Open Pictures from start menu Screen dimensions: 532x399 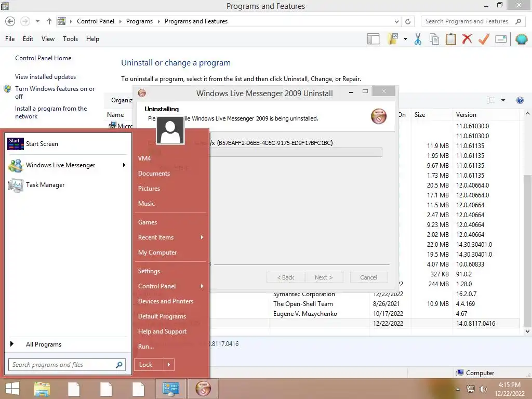149,189
